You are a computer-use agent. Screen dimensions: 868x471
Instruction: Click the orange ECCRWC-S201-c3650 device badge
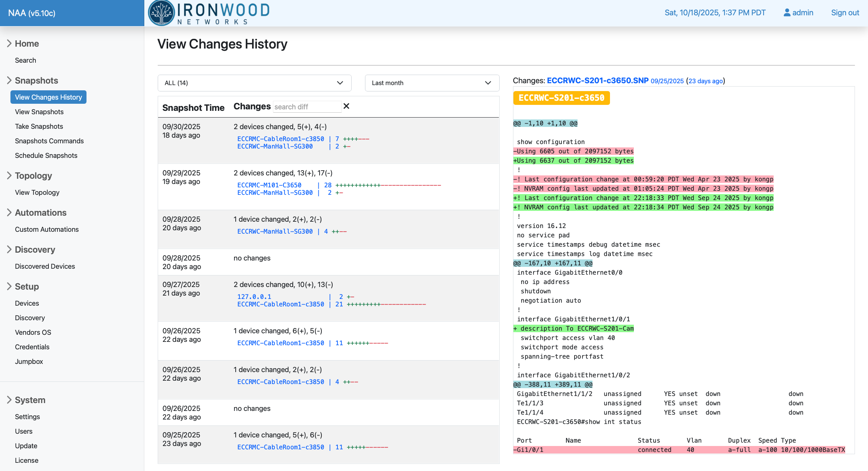[x=561, y=98]
